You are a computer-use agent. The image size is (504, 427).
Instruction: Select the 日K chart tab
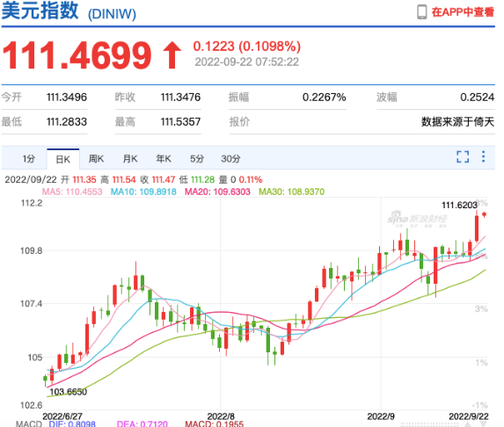tap(63, 159)
